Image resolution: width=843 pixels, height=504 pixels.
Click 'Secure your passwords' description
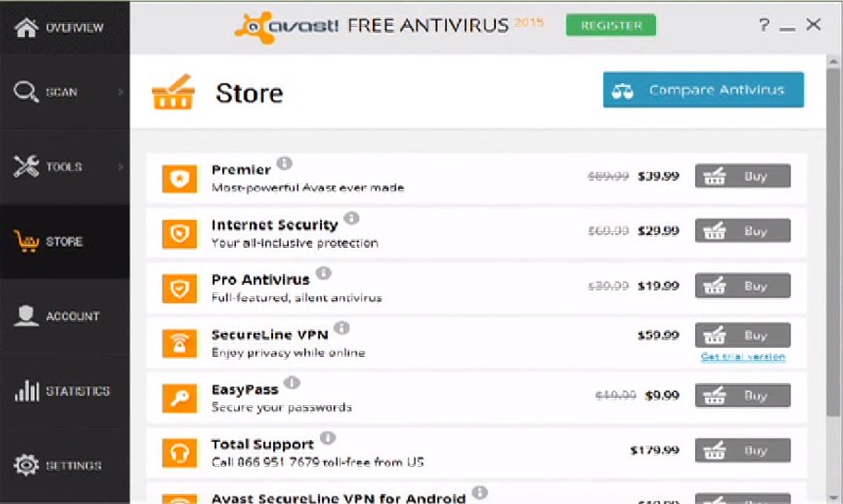[x=281, y=407]
